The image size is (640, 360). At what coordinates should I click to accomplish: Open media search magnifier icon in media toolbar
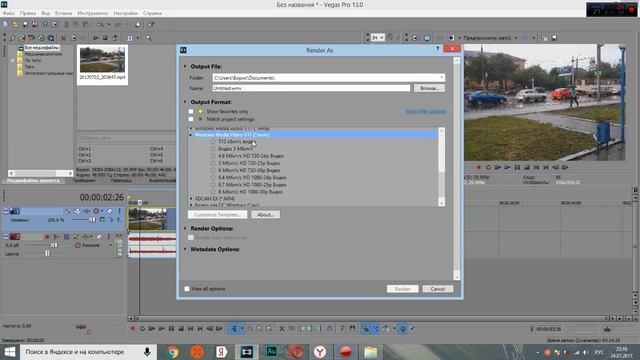pyautogui.click(x=149, y=38)
